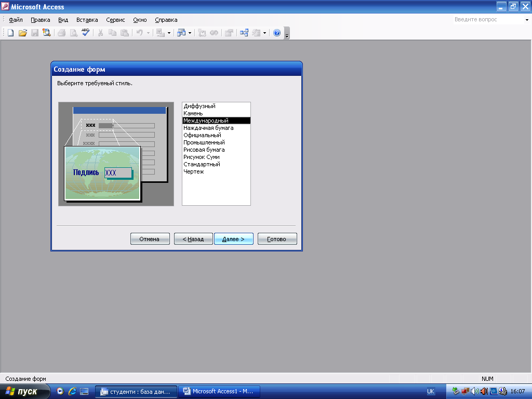The image size is (532, 399).
Task: Expand the toolbar options arrow
Action: pyautogui.click(x=287, y=34)
